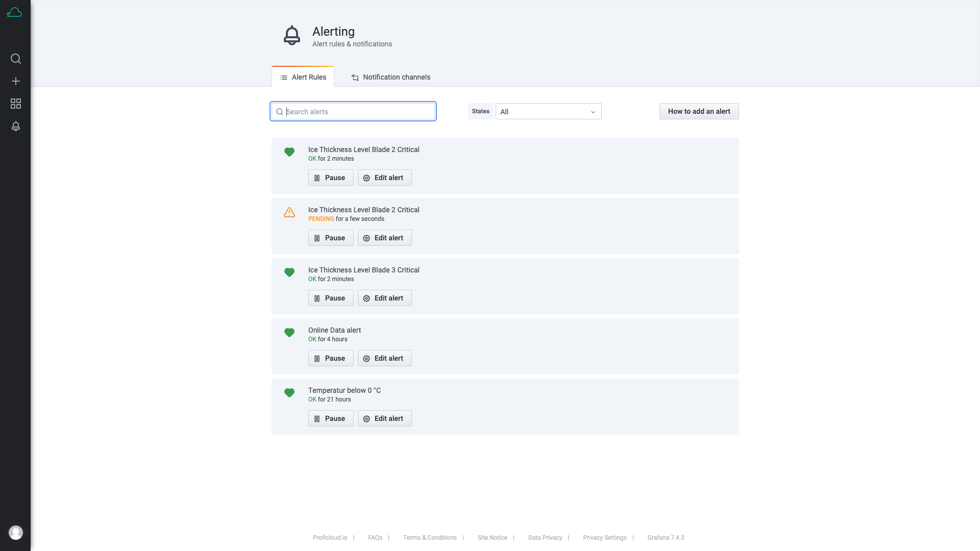Click the bell icon beside Alerting heading
The height and width of the screenshot is (551, 980).
[292, 36]
